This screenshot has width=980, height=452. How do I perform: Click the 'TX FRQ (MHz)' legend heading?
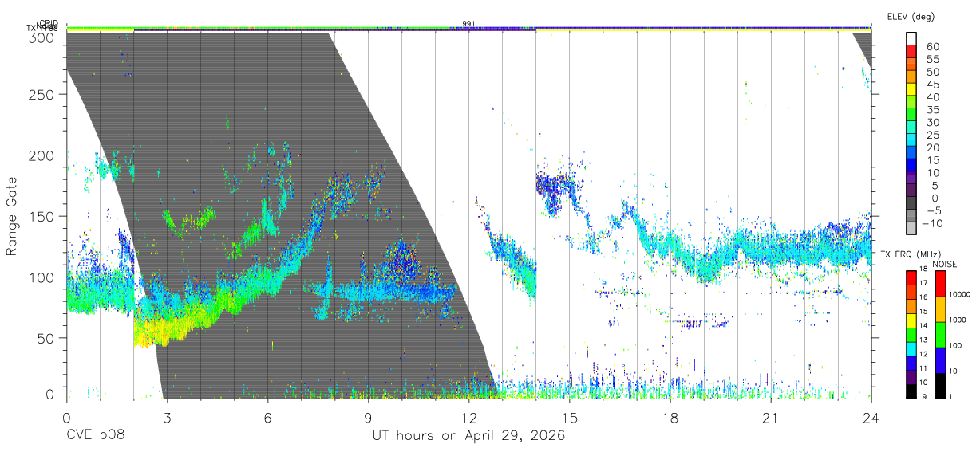click(911, 254)
